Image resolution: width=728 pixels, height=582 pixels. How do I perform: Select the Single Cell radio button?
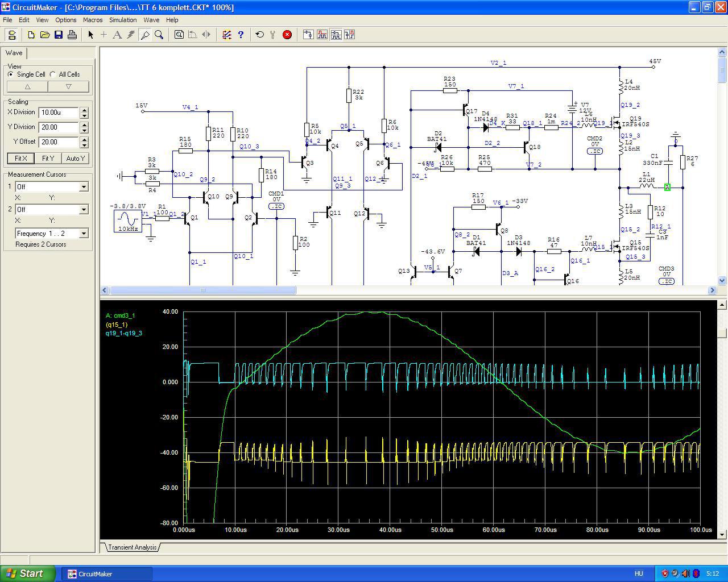coord(11,74)
